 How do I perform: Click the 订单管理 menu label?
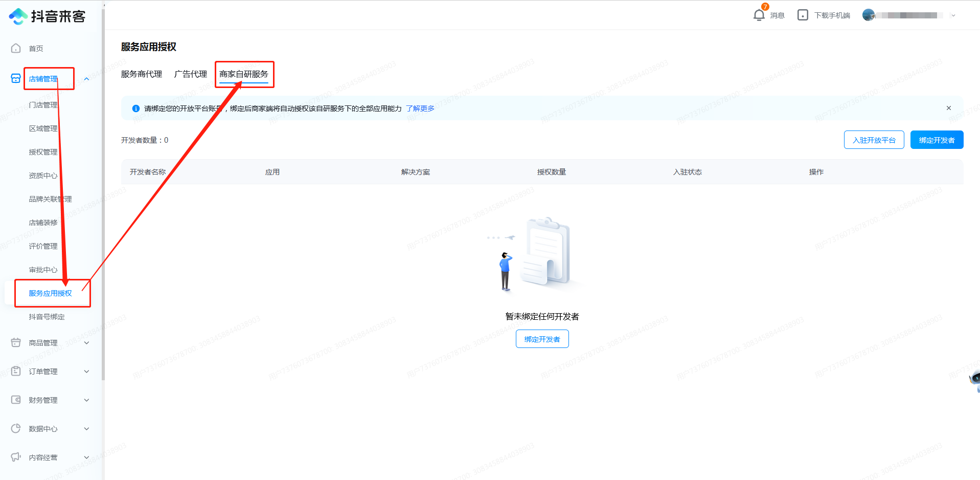click(43, 372)
